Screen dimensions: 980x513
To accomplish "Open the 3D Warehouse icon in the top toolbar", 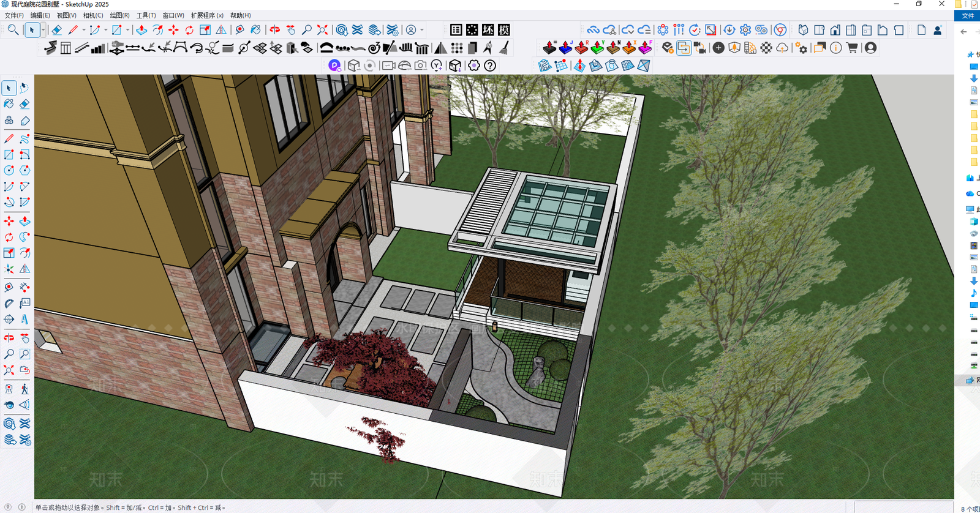I will coord(342,29).
